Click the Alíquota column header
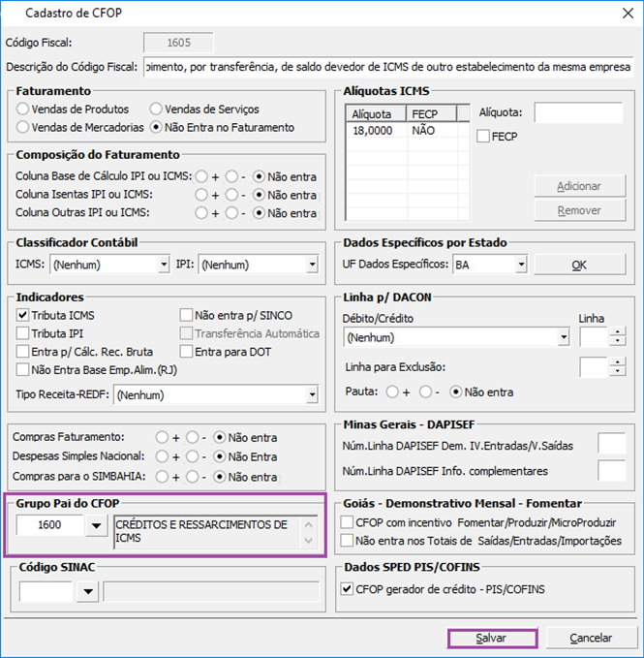Viewport: 644px width, 658px height. coord(376,114)
